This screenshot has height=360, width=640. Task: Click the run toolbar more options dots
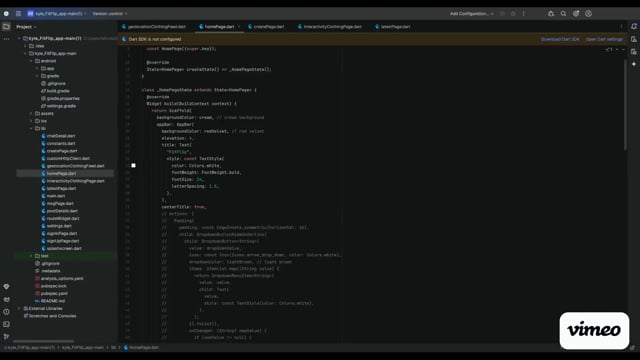(524, 13)
